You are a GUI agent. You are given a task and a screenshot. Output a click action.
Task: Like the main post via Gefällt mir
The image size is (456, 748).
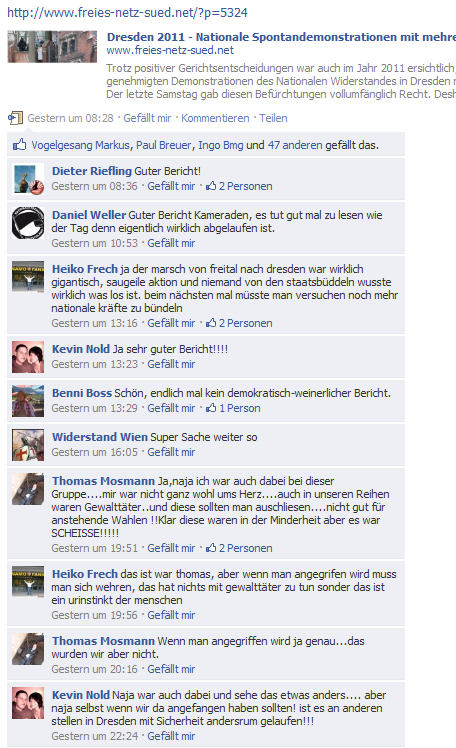coord(147,118)
